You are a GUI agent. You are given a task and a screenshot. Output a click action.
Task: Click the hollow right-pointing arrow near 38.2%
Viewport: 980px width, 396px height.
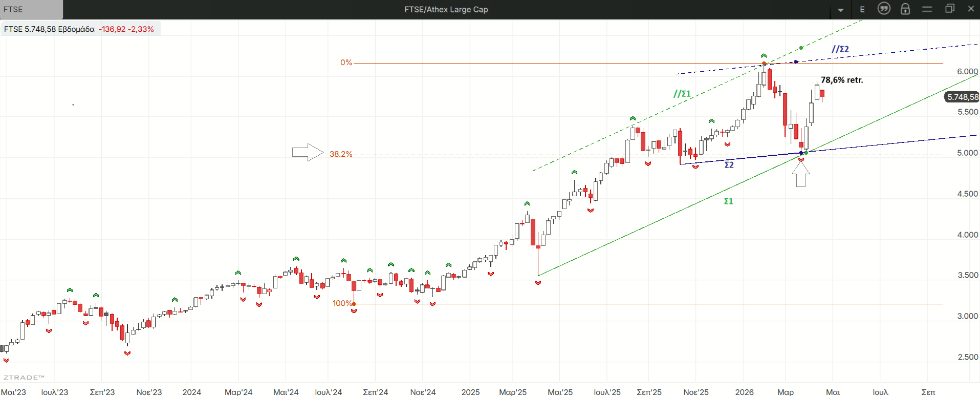[308, 152]
